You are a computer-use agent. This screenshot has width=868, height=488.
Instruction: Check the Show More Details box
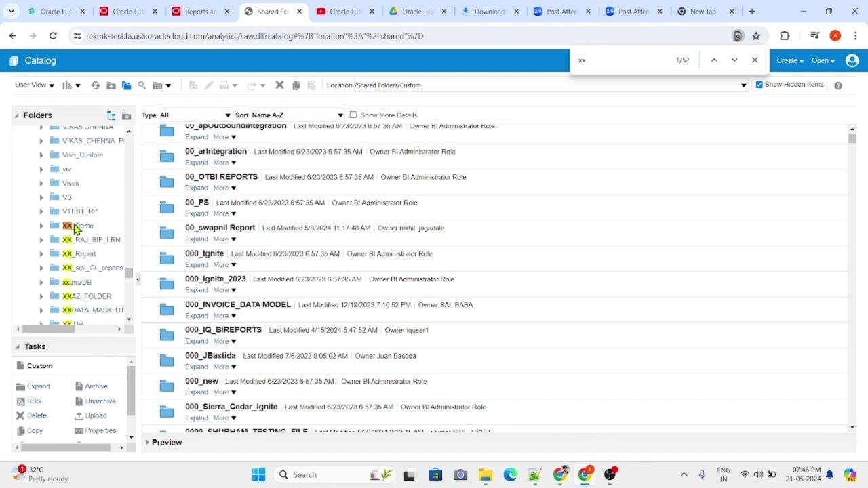click(353, 115)
